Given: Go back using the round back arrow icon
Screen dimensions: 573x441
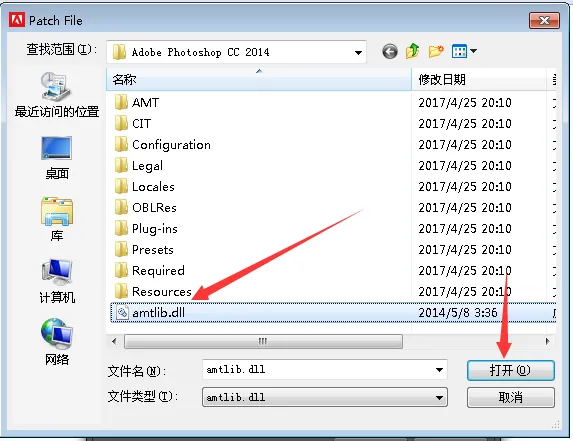Looking at the screenshot, I should pyautogui.click(x=390, y=52).
